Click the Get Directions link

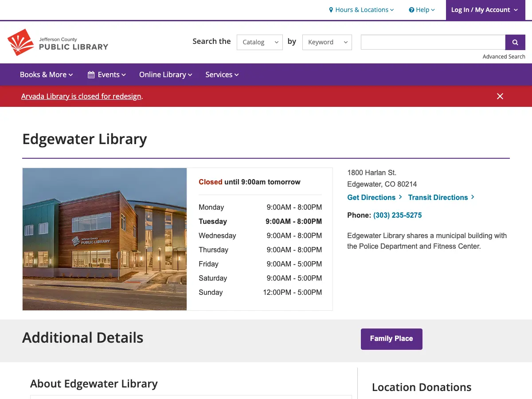(375, 197)
